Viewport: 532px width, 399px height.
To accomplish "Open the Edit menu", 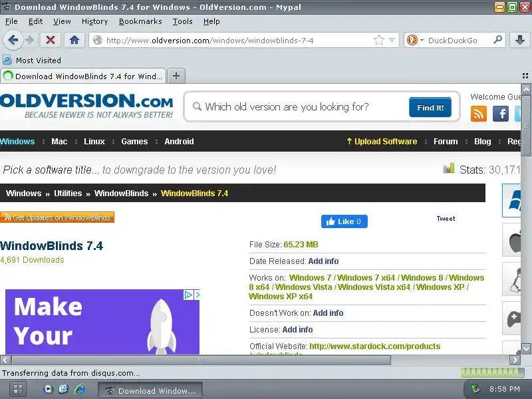I will click(35, 21).
